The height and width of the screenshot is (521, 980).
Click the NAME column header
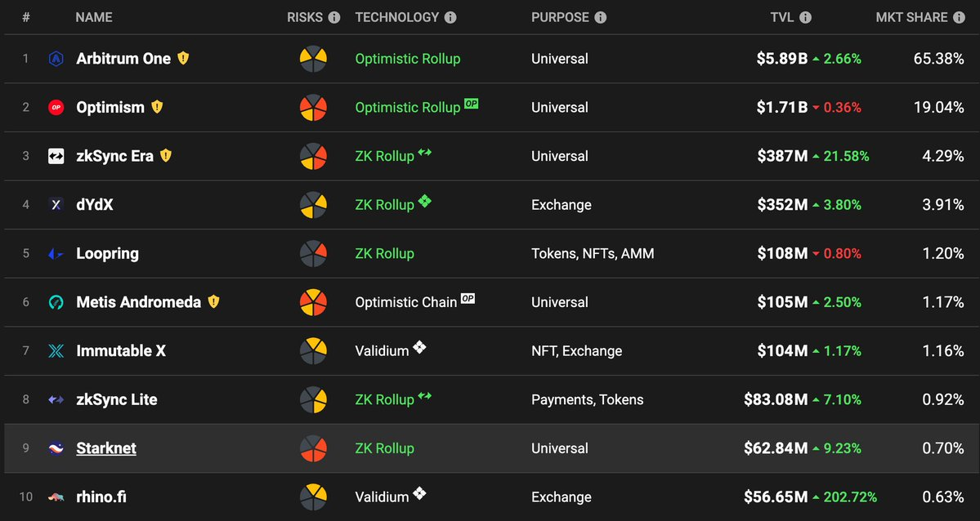[x=94, y=17]
